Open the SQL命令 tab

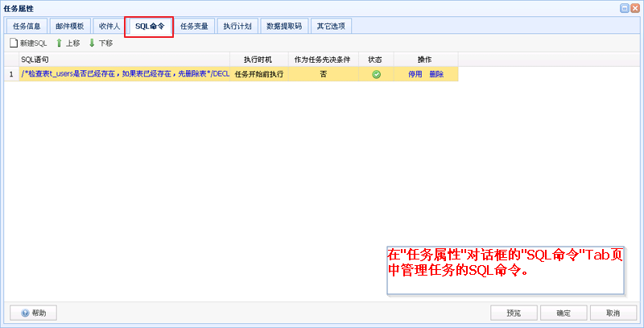tap(150, 27)
